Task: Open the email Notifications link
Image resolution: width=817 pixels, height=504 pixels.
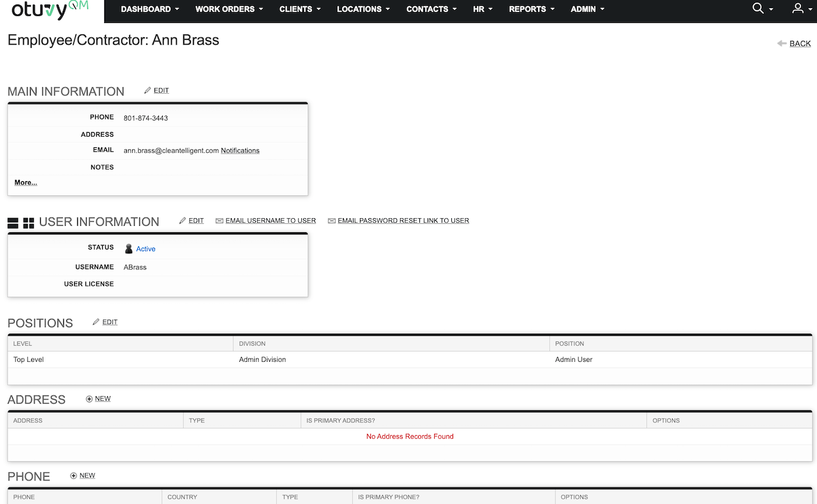Action: coord(240,151)
